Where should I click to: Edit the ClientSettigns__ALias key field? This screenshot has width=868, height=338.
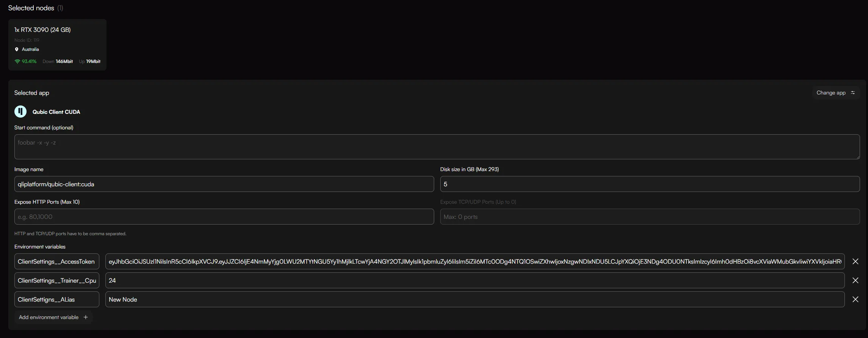coord(57,299)
